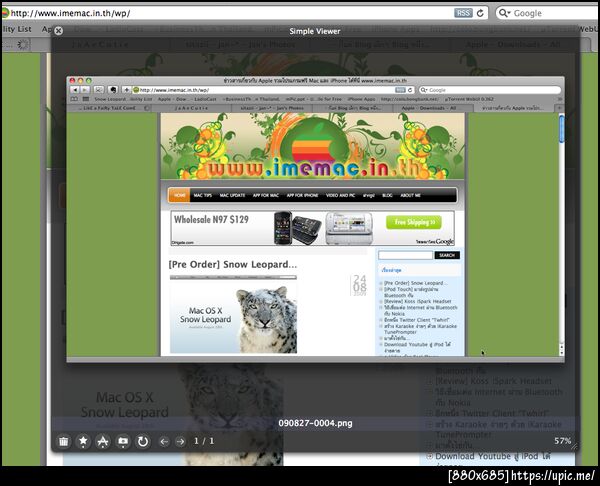Click the 1 / 1 page counter
Screen dimensions: 600x486
pyautogui.click(x=204, y=441)
